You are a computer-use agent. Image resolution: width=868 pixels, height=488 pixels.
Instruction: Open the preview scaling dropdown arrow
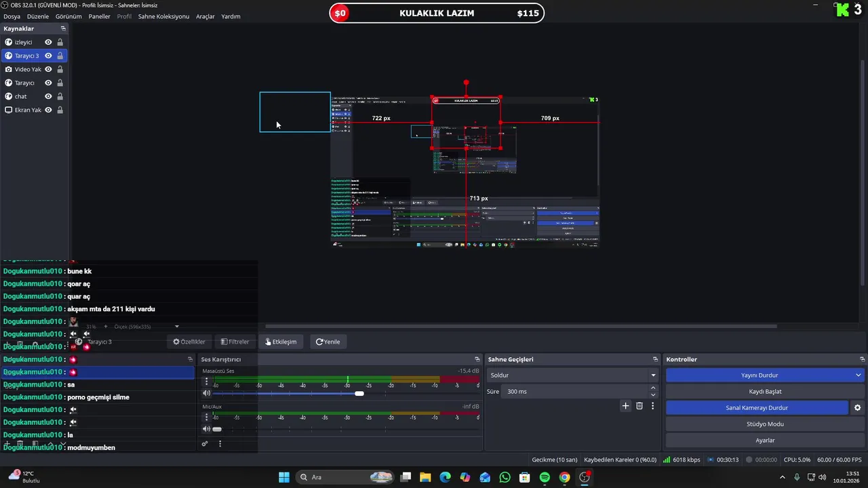[x=177, y=327]
